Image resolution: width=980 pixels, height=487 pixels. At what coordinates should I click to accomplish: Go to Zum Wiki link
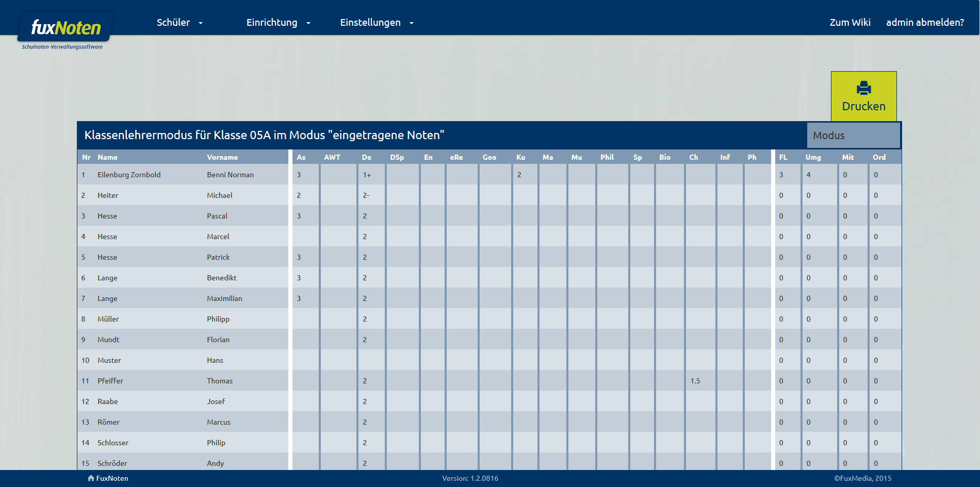[850, 23]
